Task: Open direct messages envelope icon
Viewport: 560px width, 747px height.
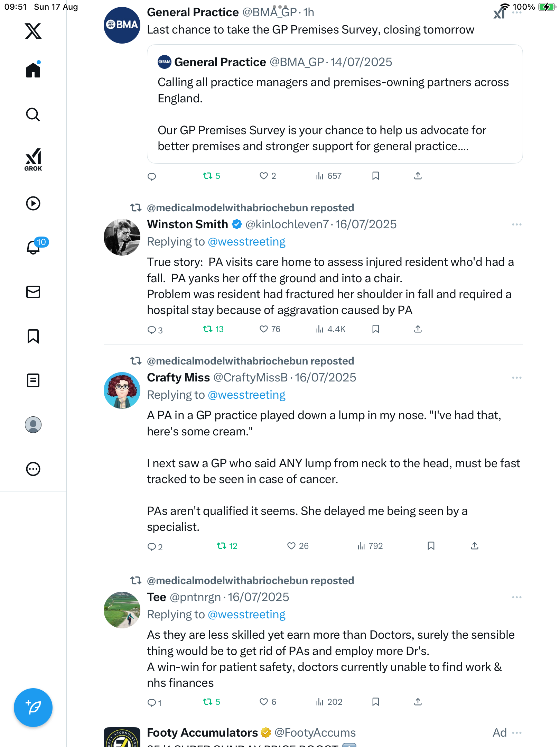Action: (33, 292)
